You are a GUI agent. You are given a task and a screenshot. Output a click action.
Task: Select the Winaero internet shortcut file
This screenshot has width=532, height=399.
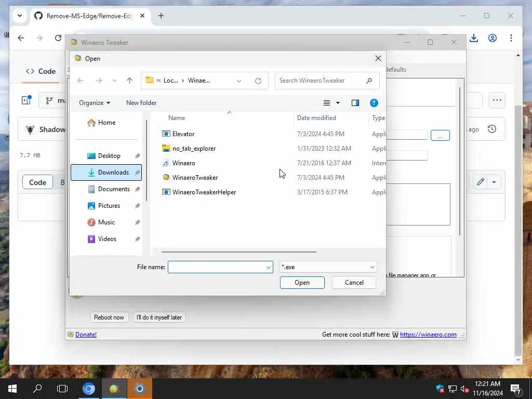pyautogui.click(x=183, y=163)
